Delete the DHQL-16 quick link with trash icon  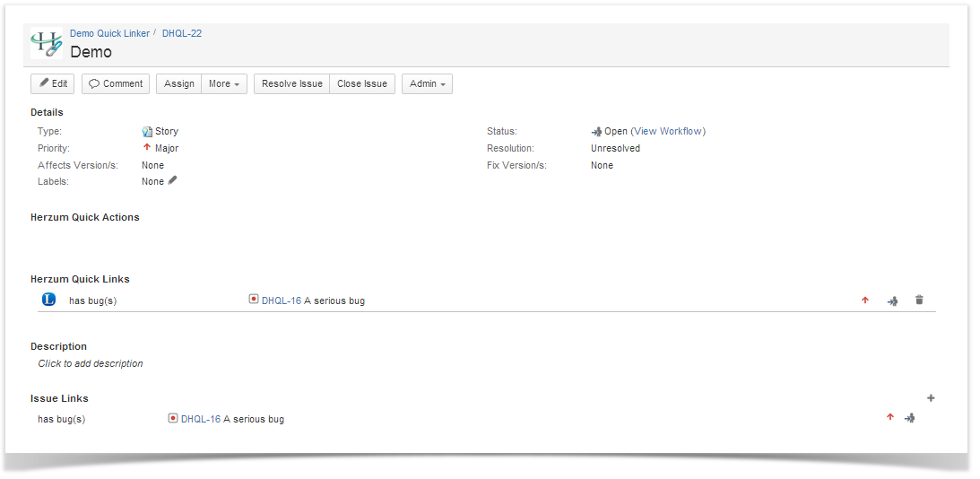(919, 300)
